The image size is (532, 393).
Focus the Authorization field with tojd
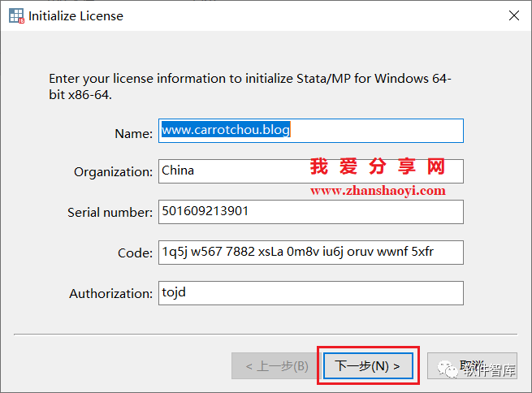click(311, 293)
